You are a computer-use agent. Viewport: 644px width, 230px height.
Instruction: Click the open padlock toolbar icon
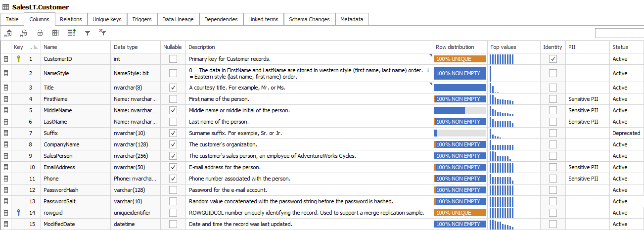(40, 33)
